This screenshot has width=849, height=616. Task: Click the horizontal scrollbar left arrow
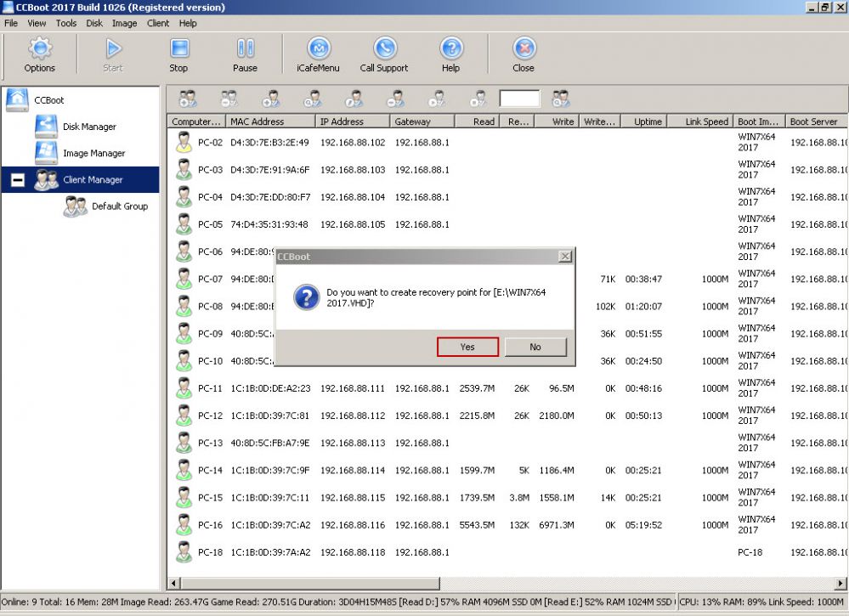tap(174, 583)
